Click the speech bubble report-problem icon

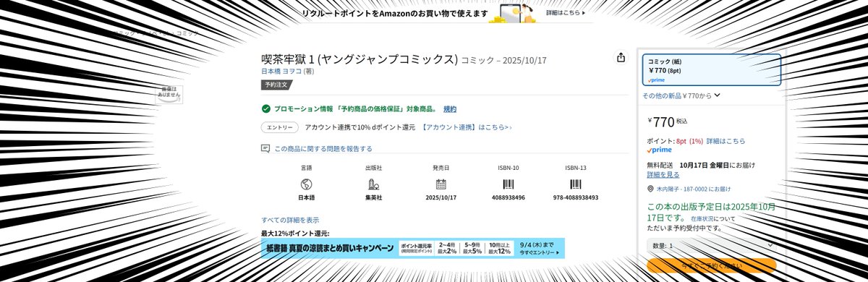click(265, 148)
